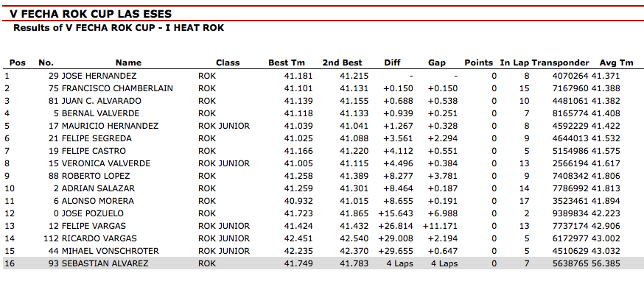Screen dimensions: 644x284
Task: Select the Avg Tm column header
Action: point(617,63)
